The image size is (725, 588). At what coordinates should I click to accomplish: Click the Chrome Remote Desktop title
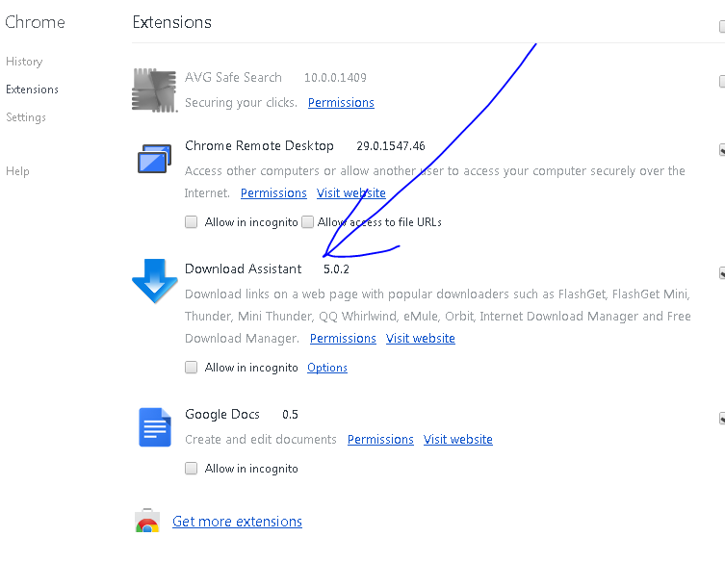point(259,145)
